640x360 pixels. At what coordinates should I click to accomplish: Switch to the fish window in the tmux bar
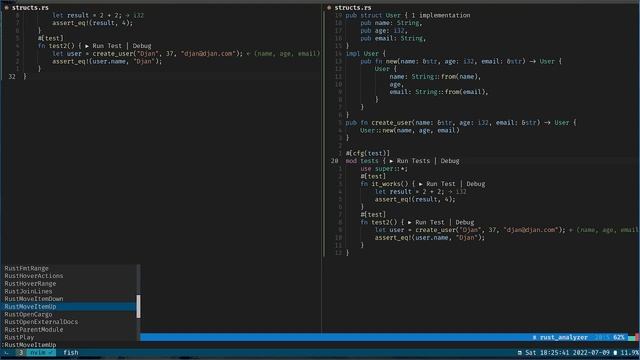pyautogui.click(x=71, y=353)
